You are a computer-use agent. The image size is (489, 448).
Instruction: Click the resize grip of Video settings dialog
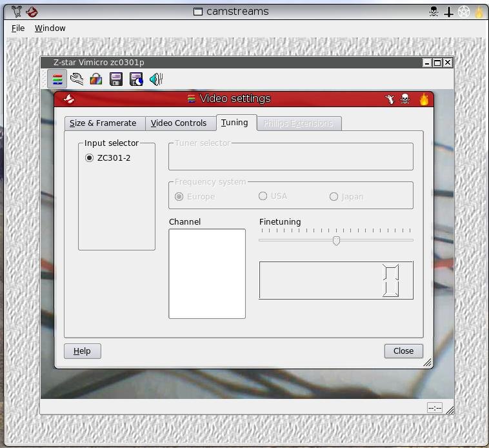(x=427, y=362)
